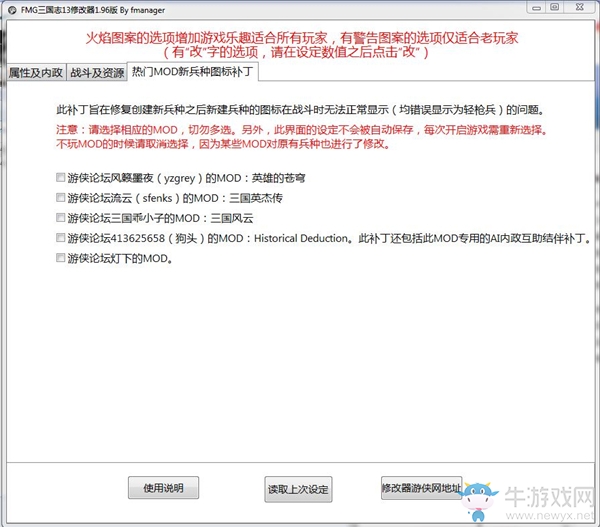Check the 三国风云 MOD option
Screen dimensions: 600x527
click(60, 218)
